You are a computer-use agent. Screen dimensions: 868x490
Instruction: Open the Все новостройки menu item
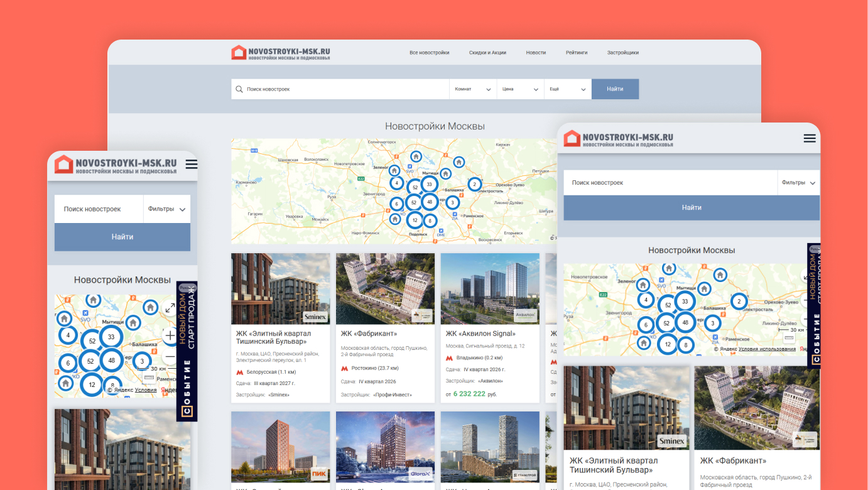[x=430, y=53]
